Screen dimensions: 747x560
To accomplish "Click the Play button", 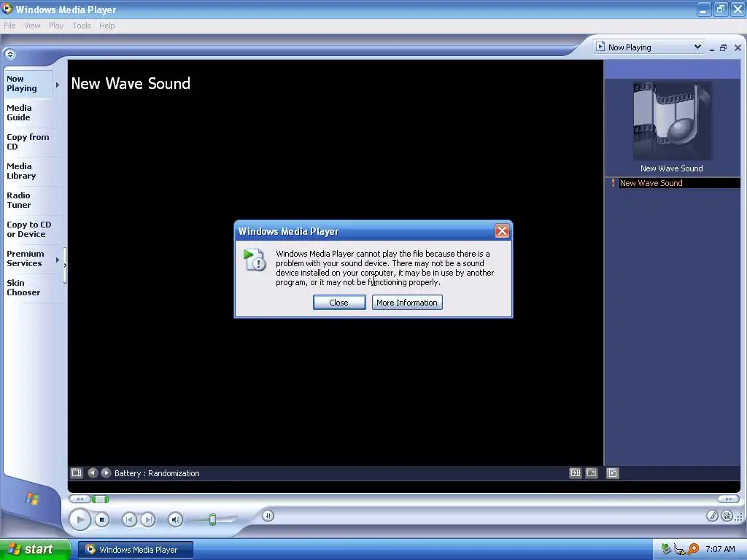I will click(x=80, y=519).
